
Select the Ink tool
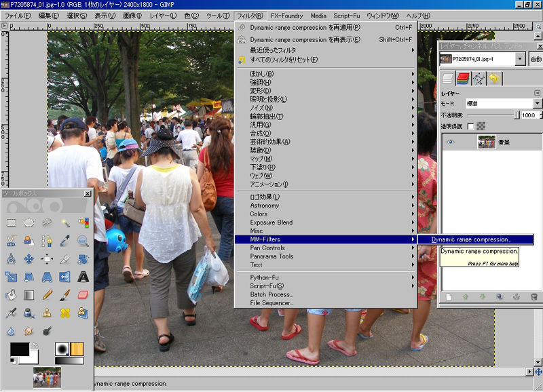[29, 313]
